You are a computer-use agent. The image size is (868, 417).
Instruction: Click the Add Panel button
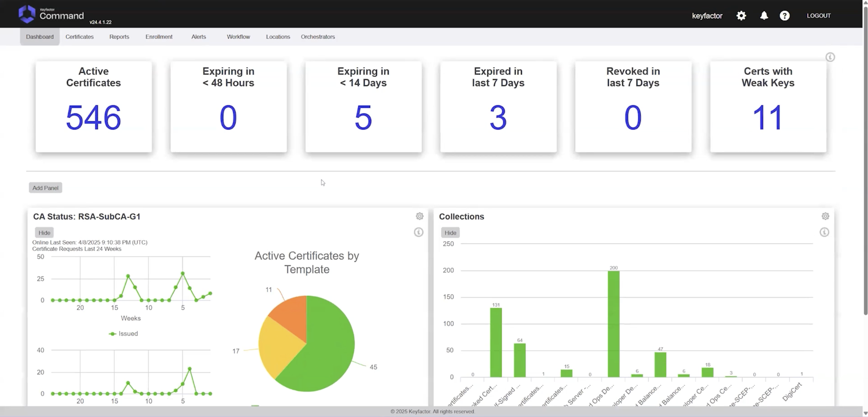45,188
